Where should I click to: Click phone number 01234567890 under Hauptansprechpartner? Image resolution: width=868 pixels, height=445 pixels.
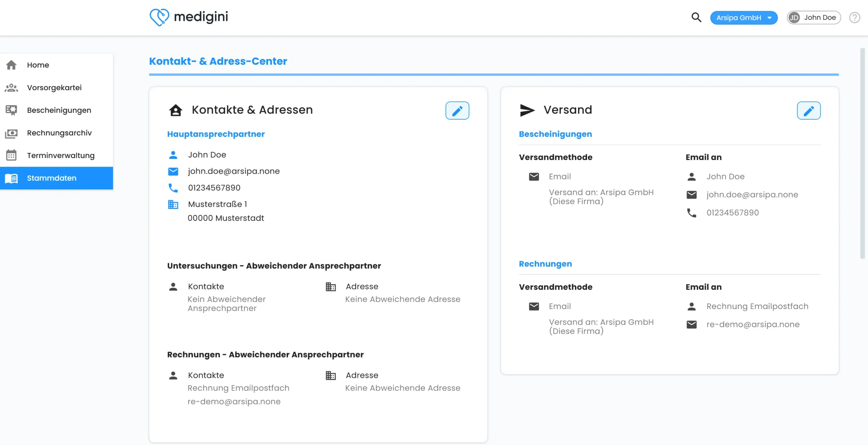click(214, 188)
